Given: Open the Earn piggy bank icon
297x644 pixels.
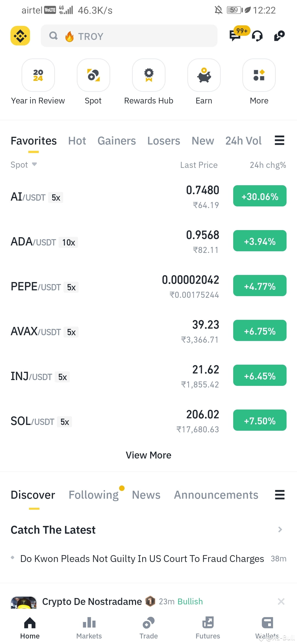Looking at the screenshot, I should [x=204, y=75].
